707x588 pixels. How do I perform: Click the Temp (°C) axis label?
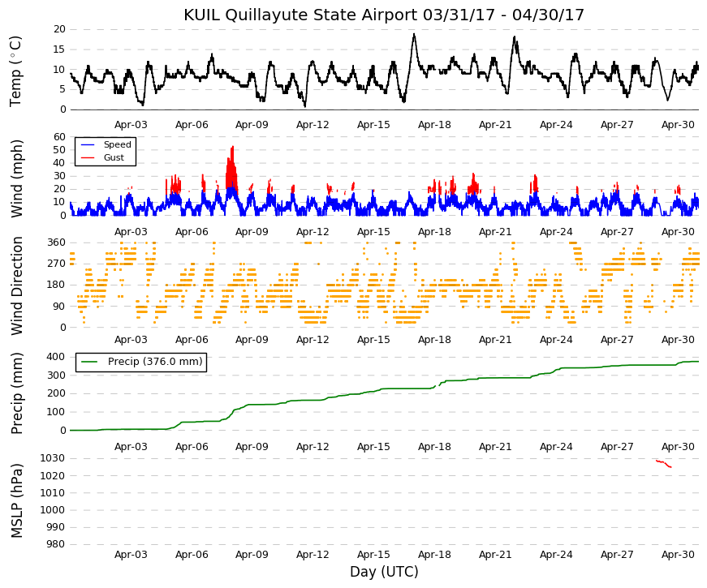tap(15, 71)
